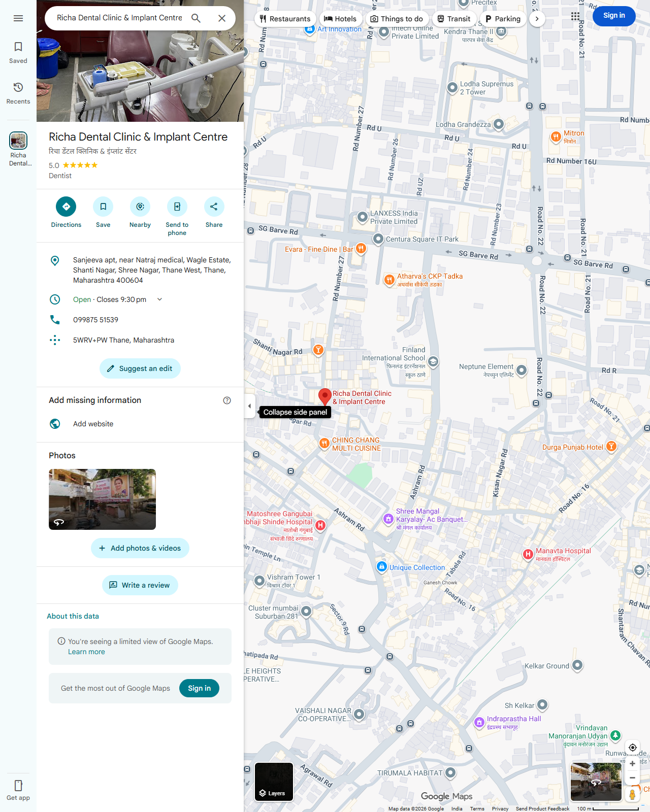650x812 pixels.
Task: Select Mitron restaurant marker
Action: click(x=556, y=137)
